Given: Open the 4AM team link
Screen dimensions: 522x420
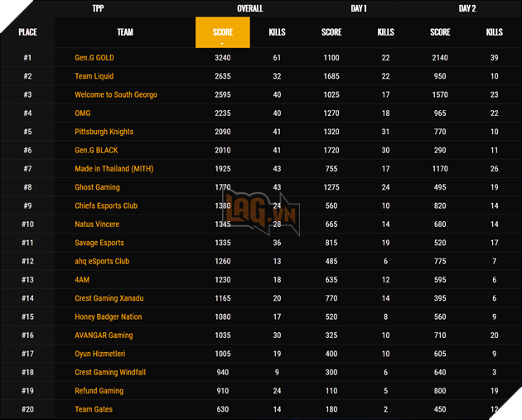Looking at the screenshot, I should tap(82, 279).
